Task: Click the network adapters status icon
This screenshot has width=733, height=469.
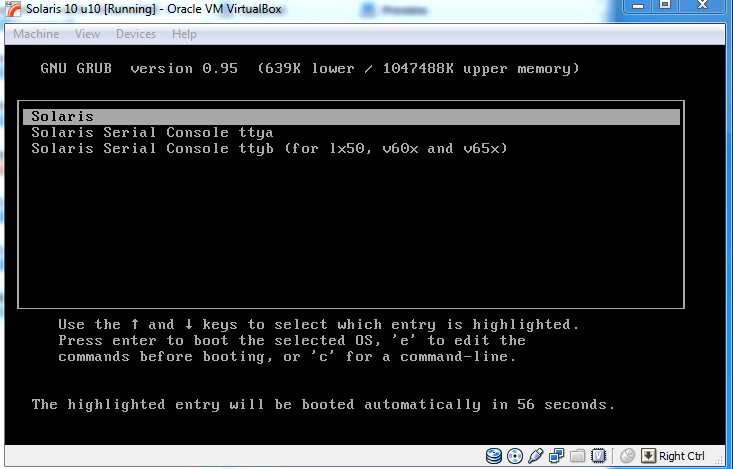Action: [x=557, y=455]
